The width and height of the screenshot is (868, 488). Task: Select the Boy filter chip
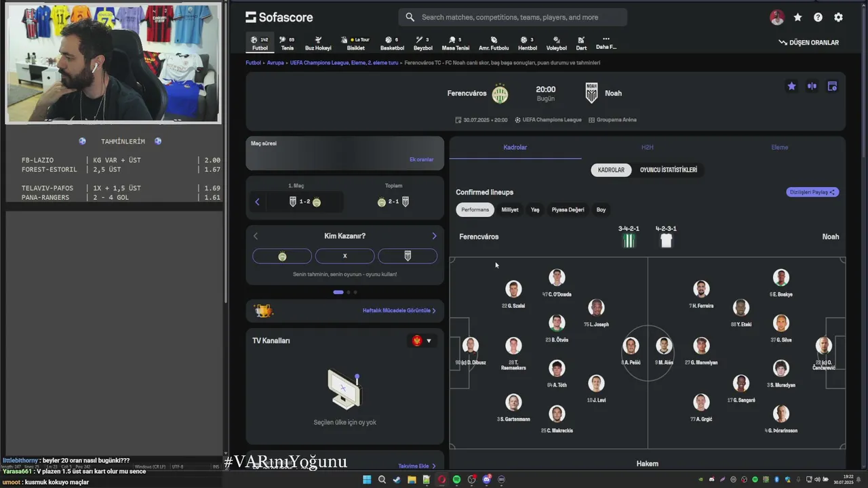tap(601, 210)
